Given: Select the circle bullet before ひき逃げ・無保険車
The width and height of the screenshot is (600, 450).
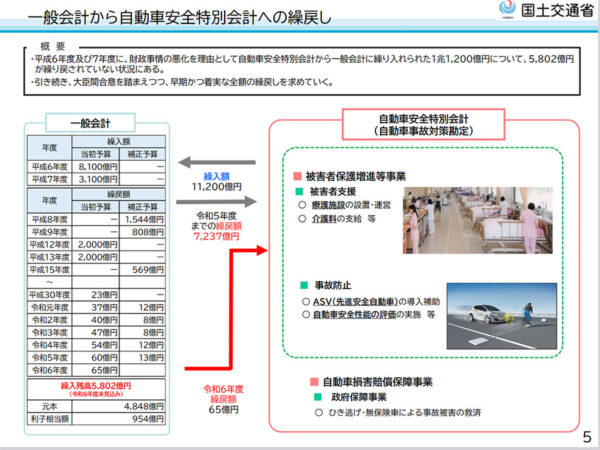Looking at the screenshot, I should click(x=316, y=413).
